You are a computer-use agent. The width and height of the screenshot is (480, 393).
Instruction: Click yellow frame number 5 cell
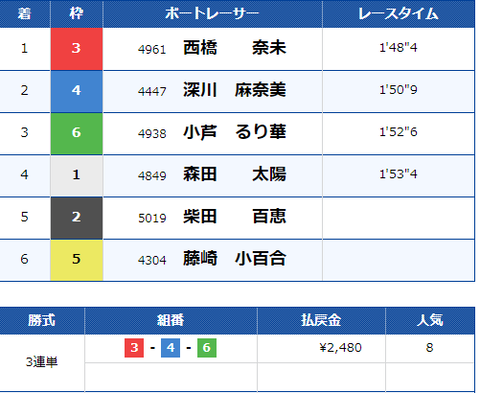click(76, 260)
